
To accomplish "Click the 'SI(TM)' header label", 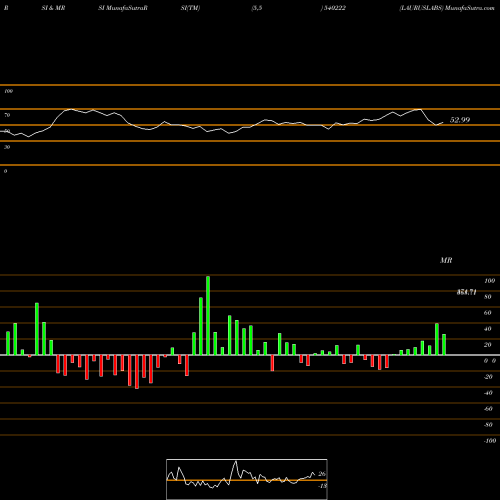I will (x=190, y=8).
